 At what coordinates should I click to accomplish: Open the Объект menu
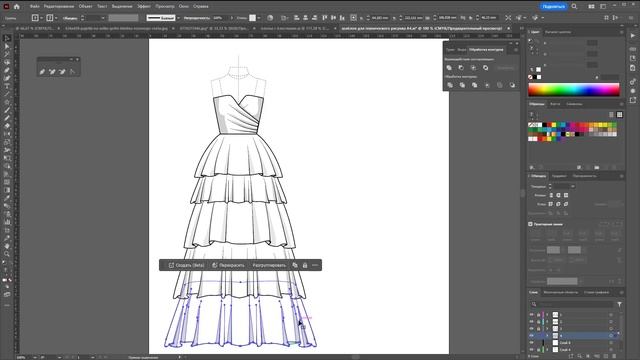85,7
